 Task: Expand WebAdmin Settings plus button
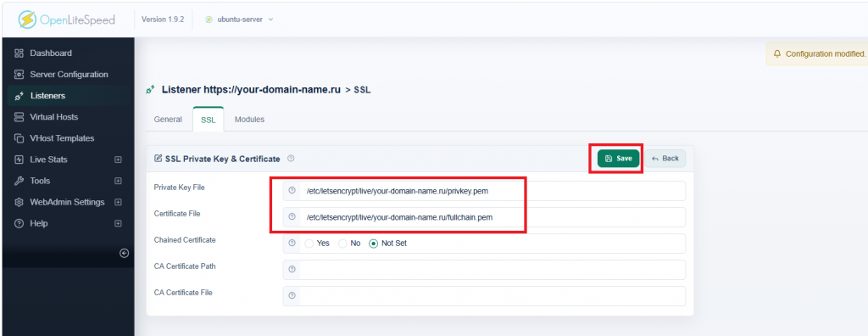point(118,202)
